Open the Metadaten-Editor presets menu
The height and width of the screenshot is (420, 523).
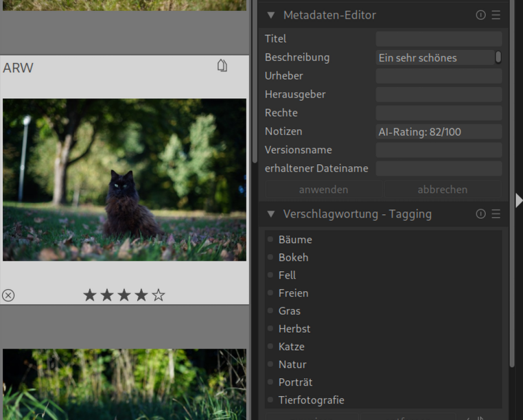[496, 15]
